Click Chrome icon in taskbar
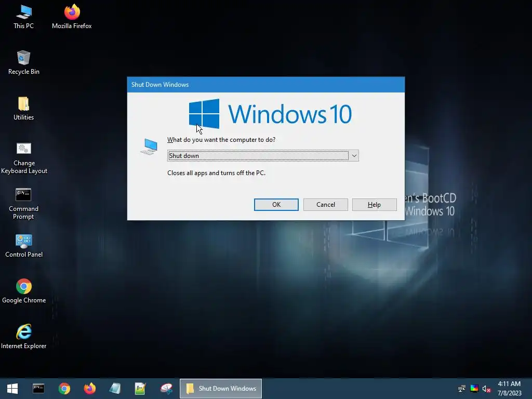 point(64,389)
